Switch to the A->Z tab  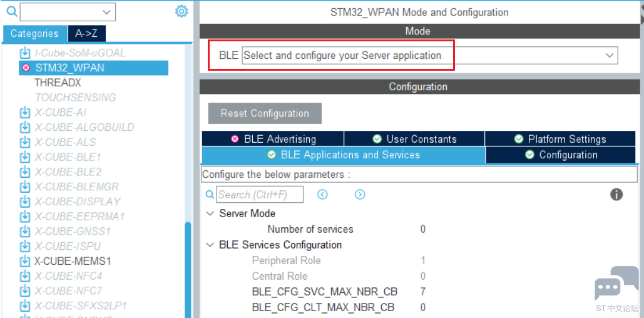point(86,34)
